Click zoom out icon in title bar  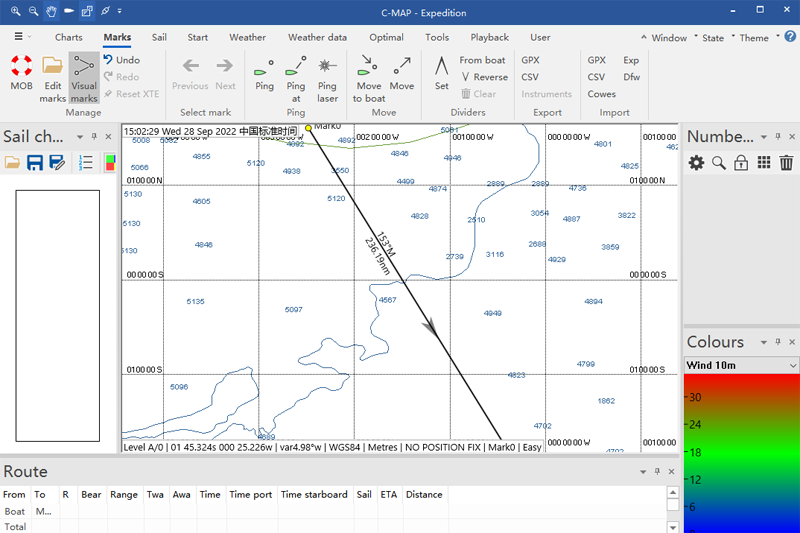tap(33, 11)
